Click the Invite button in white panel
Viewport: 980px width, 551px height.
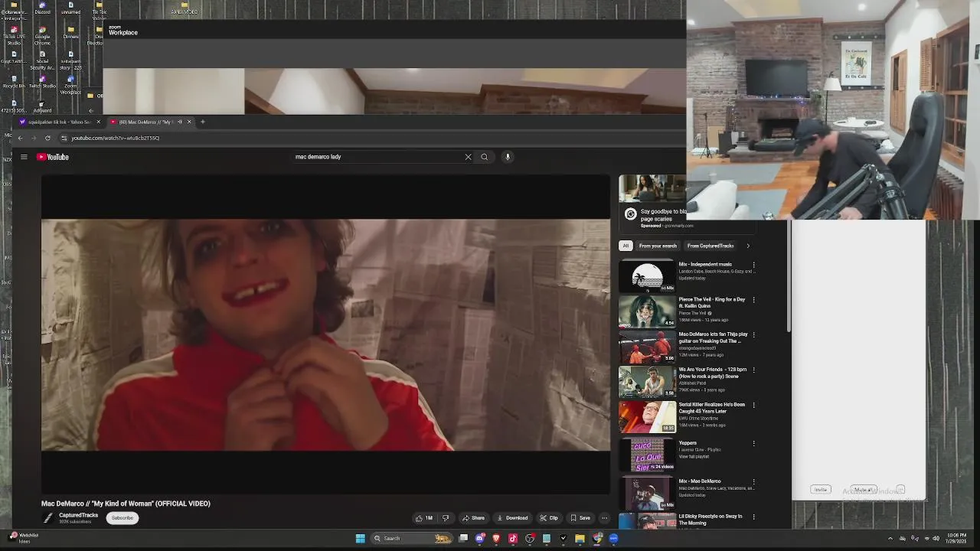pos(820,490)
